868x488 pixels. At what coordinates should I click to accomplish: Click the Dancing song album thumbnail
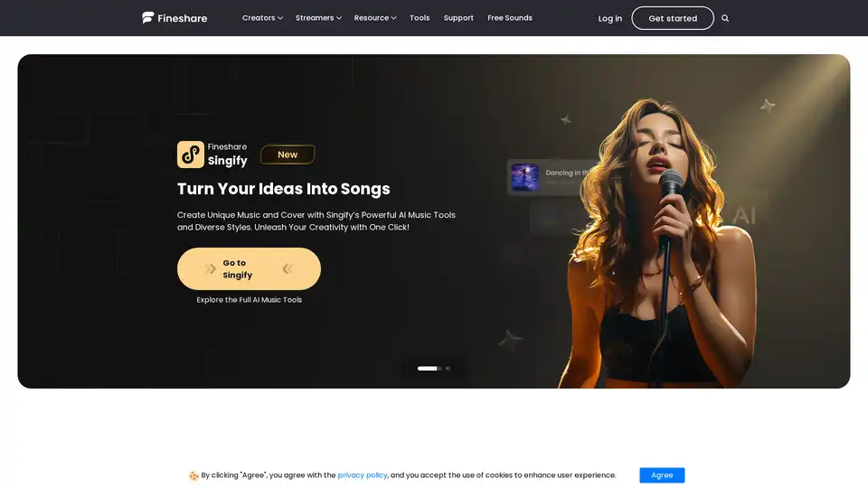pyautogui.click(x=524, y=177)
